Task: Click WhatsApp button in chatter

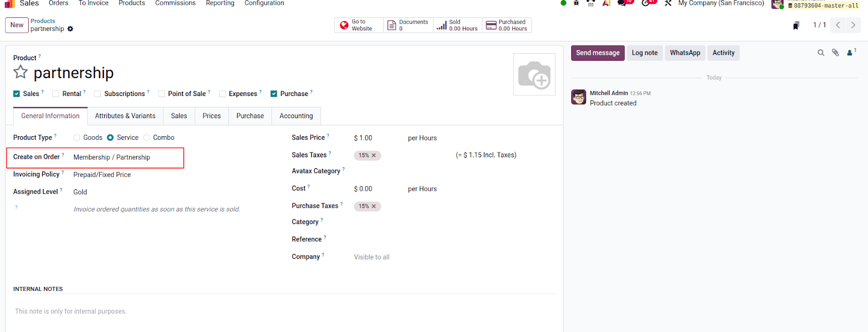Action: click(x=685, y=53)
